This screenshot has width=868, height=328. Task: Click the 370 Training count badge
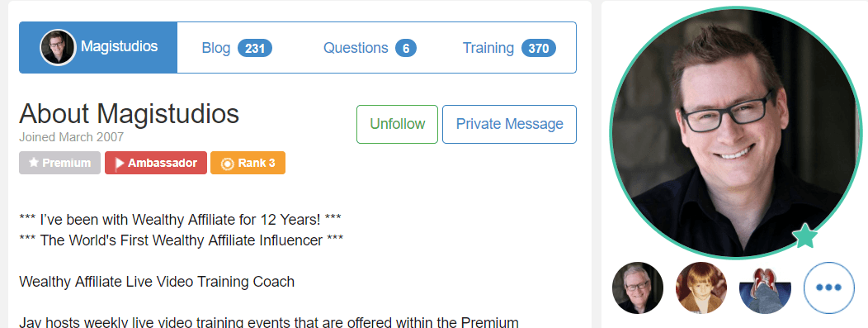pos(539,49)
